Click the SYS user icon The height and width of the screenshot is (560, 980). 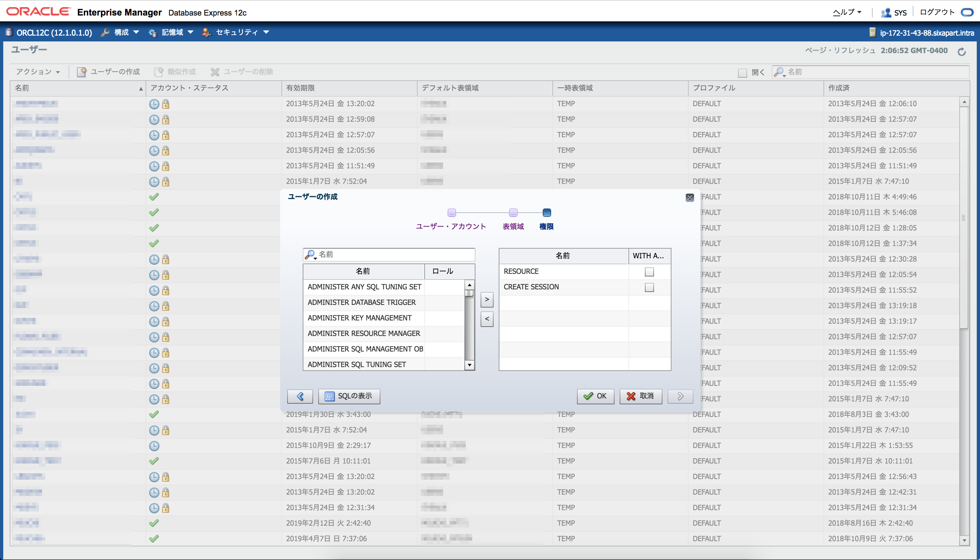(x=886, y=13)
